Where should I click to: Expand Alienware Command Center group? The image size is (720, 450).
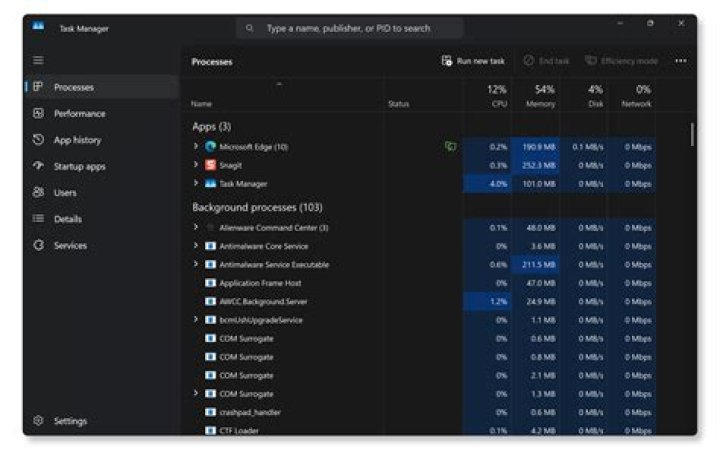pyautogui.click(x=196, y=228)
